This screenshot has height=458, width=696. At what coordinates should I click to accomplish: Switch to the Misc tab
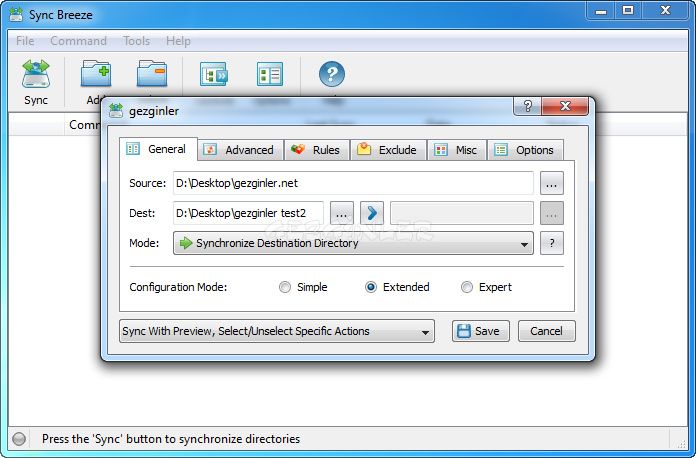(457, 150)
